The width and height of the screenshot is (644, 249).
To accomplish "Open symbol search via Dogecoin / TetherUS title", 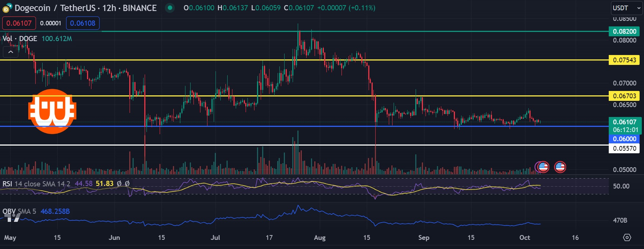I will tap(54, 8).
